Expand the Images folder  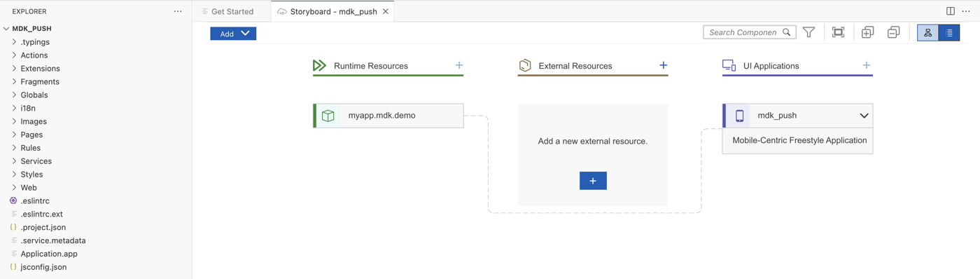tap(14, 121)
